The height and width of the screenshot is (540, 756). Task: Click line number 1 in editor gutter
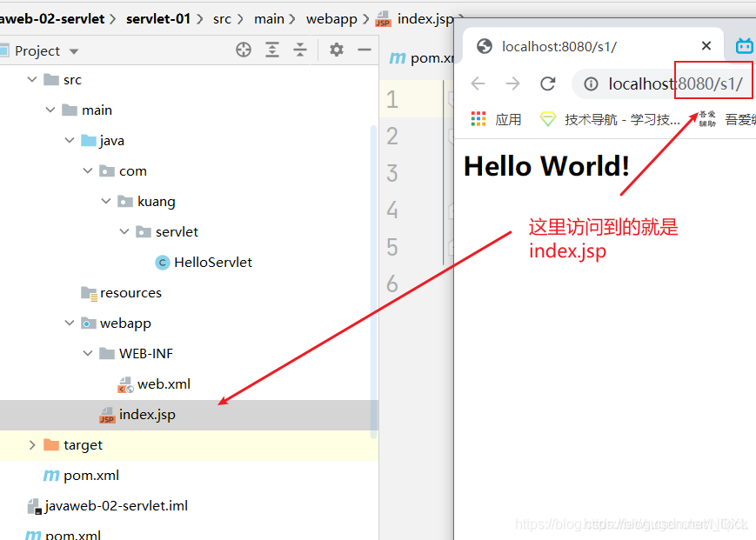tap(392, 99)
